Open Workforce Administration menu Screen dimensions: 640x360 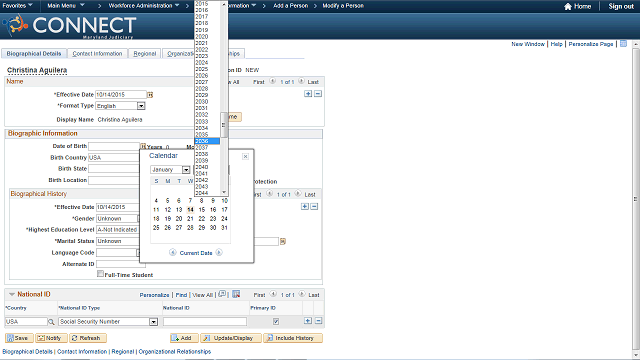[x=144, y=6]
